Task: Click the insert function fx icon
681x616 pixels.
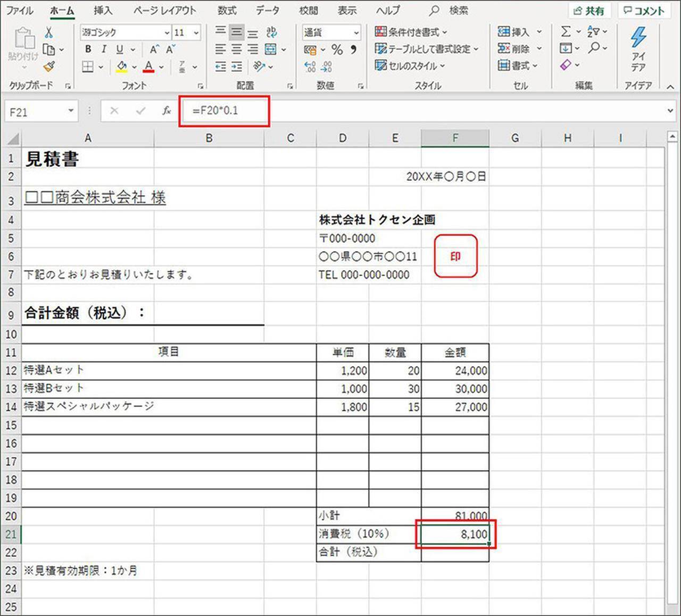Action: 167,111
